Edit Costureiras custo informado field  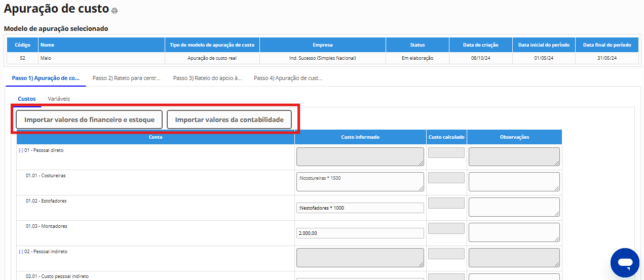tap(360, 182)
